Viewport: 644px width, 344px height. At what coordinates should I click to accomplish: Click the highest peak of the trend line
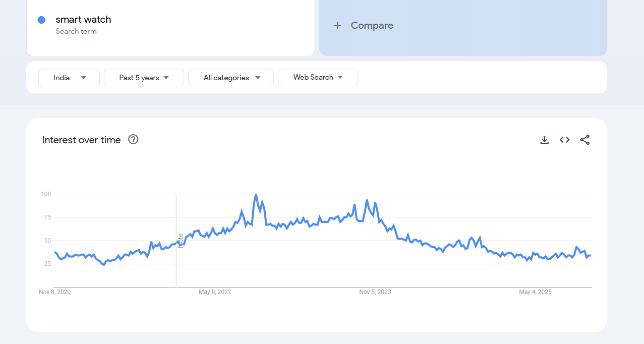click(256, 194)
